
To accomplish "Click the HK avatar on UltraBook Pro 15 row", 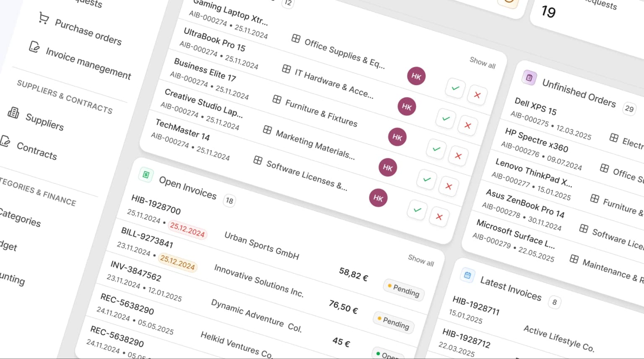I will [x=407, y=107].
